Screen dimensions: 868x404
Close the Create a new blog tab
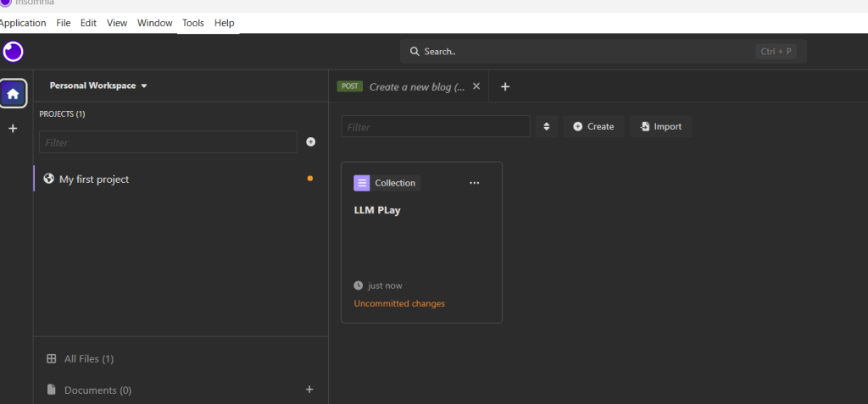(x=476, y=86)
